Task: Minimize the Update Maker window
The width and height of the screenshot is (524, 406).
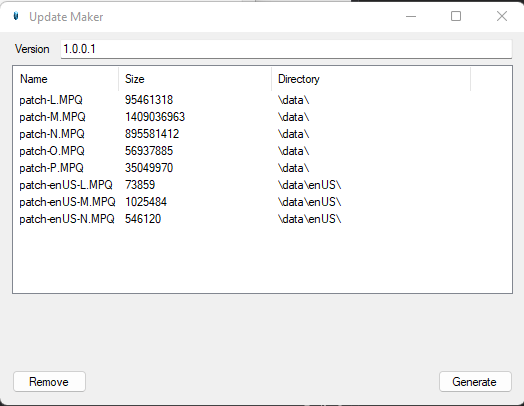Action: (x=411, y=16)
